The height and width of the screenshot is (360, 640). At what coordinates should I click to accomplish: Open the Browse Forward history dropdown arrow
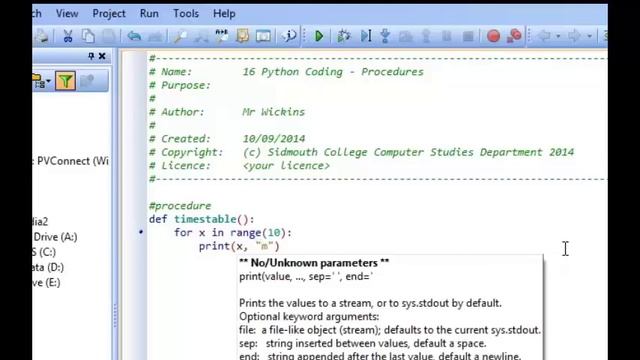pyautogui.click(x=589, y=36)
